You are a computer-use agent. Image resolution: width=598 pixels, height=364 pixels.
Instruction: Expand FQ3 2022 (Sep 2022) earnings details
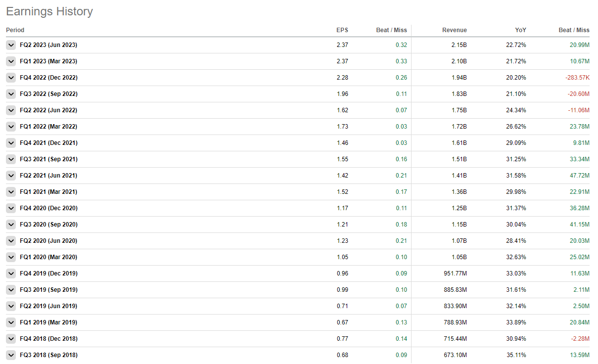point(11,94)
